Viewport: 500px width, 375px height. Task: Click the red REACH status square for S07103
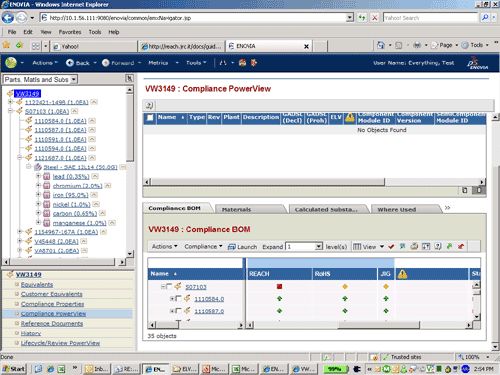[279, 286]
